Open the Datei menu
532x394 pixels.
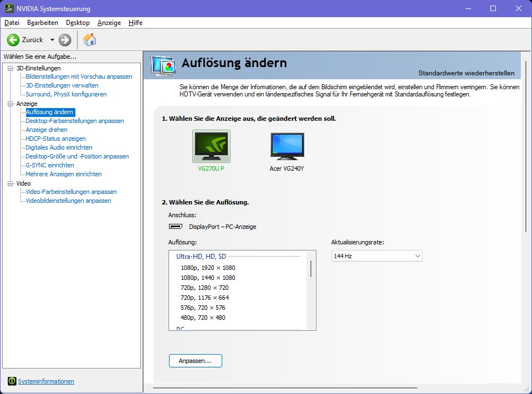pyautogui.click(x=12, y=23)
